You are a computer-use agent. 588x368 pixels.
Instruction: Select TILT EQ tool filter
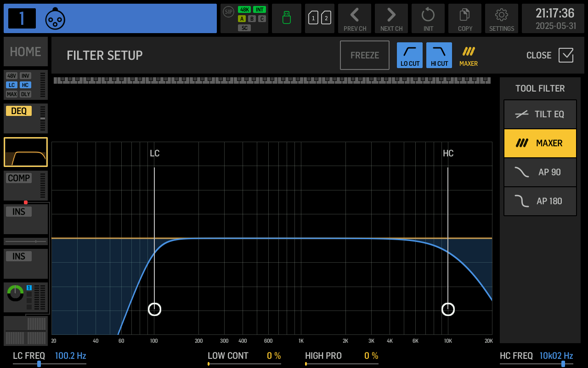coord(540,114)
